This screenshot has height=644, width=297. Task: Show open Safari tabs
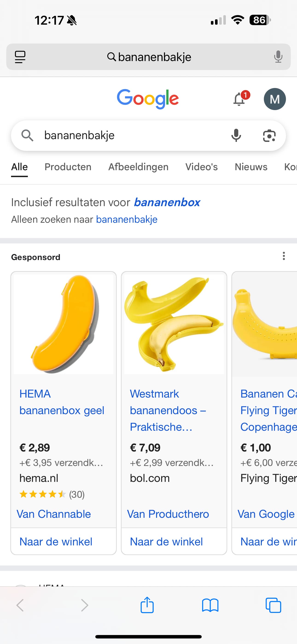(273, 606)
